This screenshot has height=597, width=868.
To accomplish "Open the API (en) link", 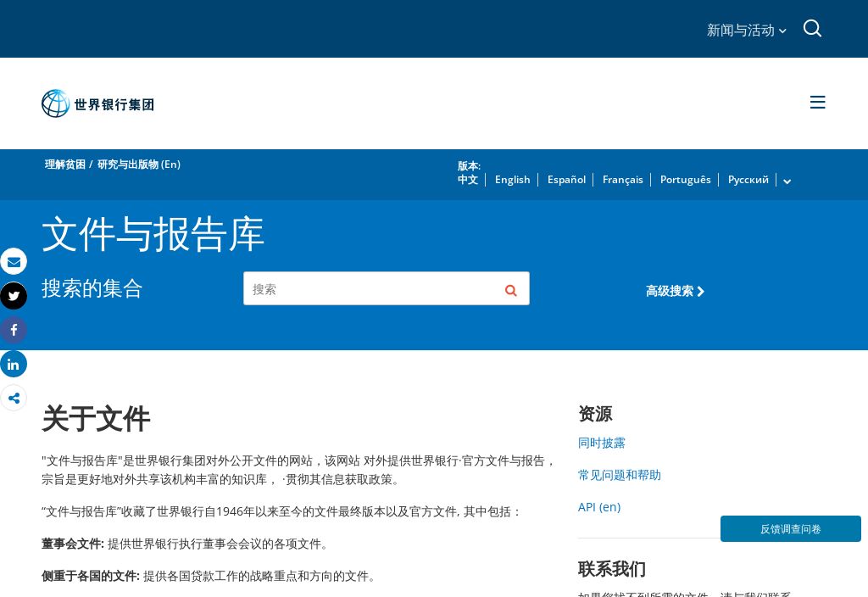I will tap(599, 506).
